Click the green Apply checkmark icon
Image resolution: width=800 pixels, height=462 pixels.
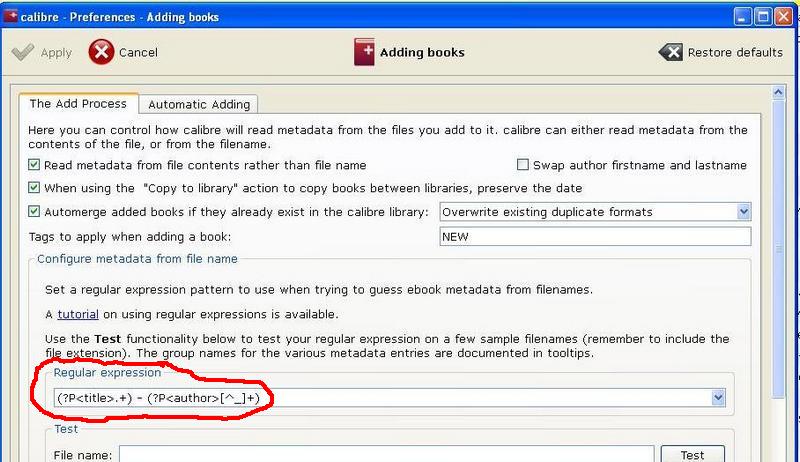[22, 52]
